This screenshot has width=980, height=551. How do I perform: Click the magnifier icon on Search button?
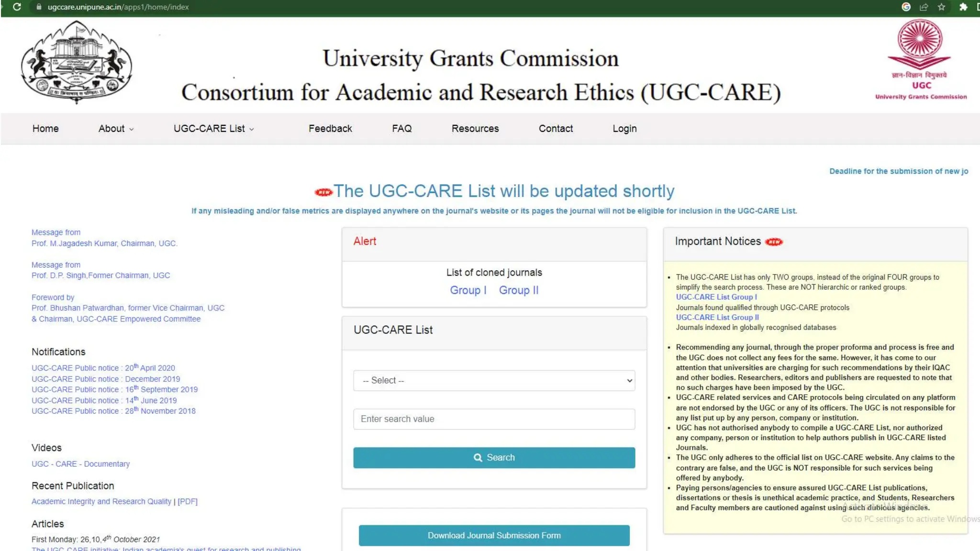(x=478, y=458)
